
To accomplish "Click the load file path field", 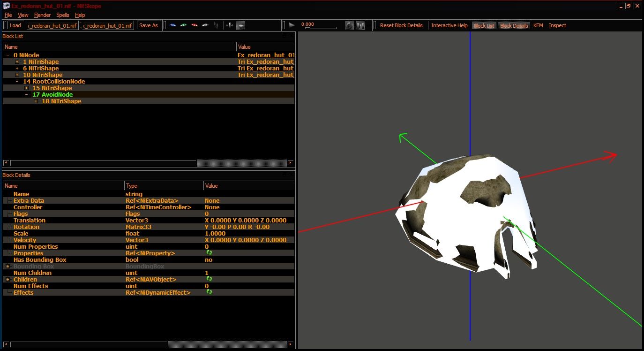I will [52, 25].
